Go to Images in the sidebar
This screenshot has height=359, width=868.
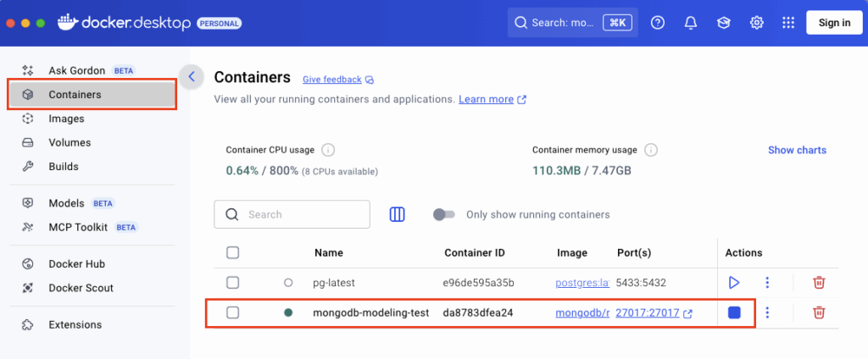point(92,119)
